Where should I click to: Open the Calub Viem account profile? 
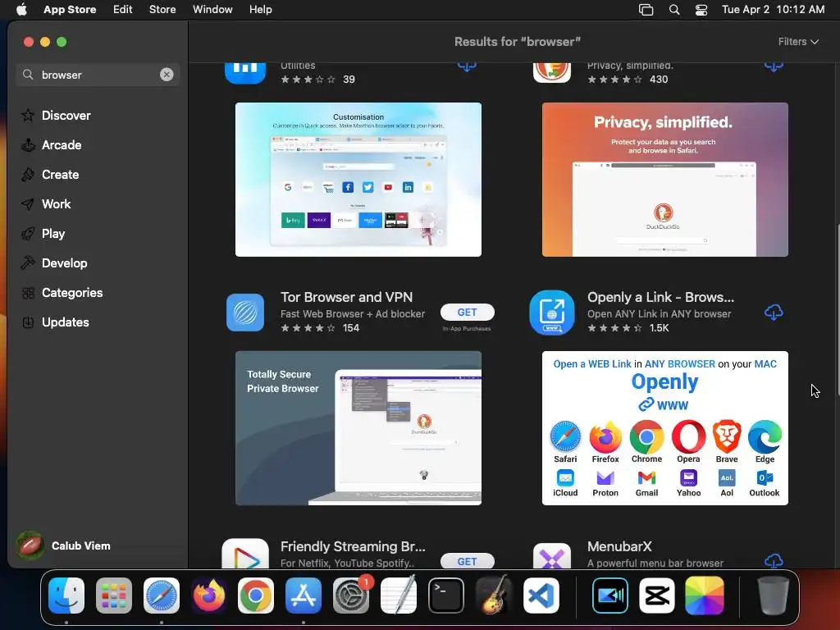(64, 546)
